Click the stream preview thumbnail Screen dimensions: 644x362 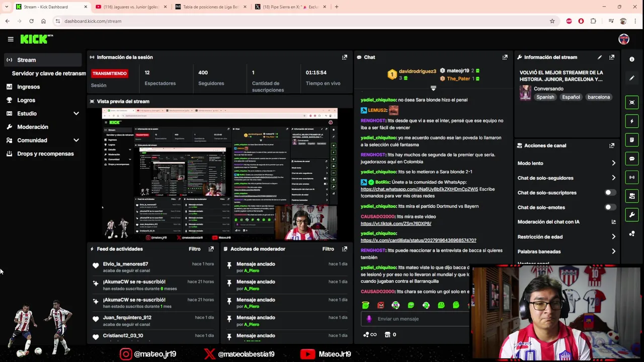click(220, 174)
